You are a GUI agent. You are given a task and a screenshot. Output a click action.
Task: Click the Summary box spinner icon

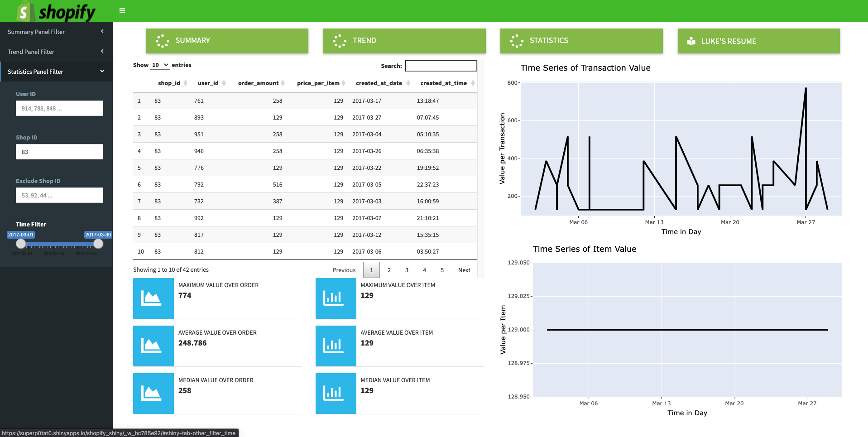point(162,41)
